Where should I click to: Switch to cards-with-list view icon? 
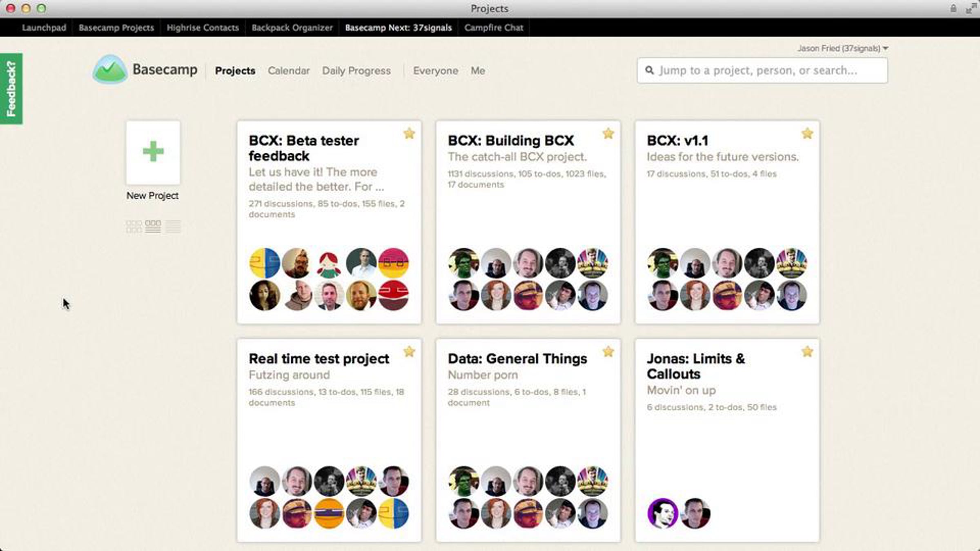[153, 227]
